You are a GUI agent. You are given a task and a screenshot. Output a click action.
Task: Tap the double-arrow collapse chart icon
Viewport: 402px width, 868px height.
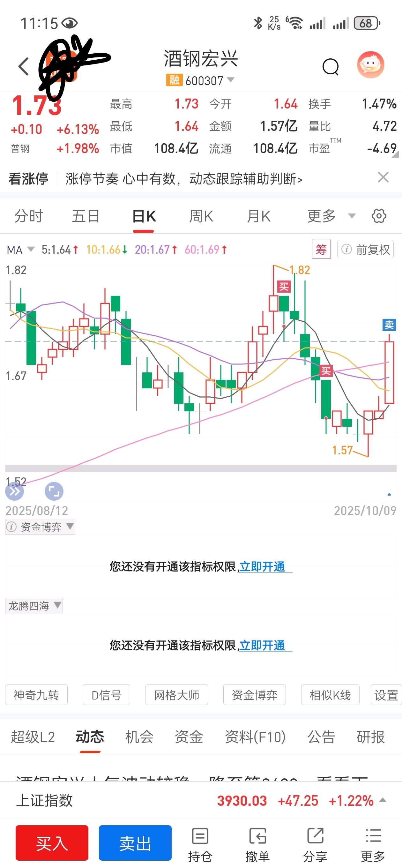click(x=14, y=492)
